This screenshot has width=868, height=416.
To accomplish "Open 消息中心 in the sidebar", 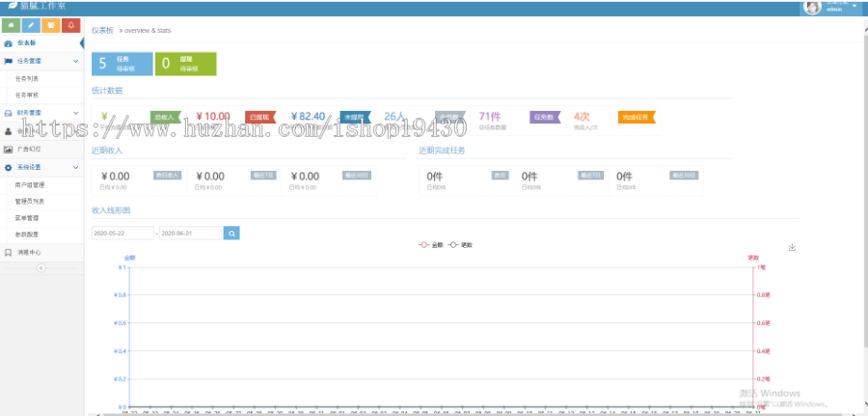I will click(30, 252).
